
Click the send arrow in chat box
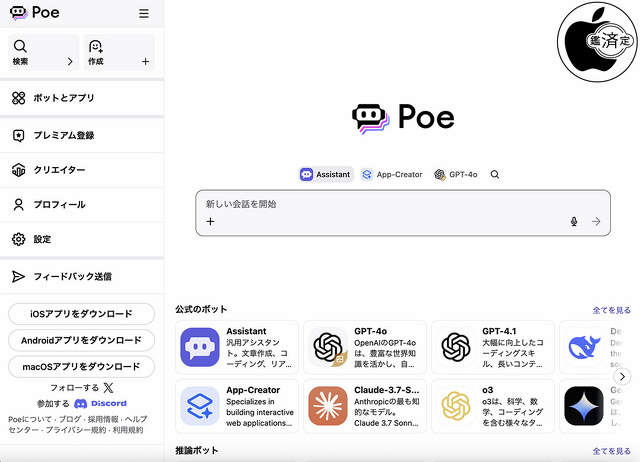(x=596, y=221)
